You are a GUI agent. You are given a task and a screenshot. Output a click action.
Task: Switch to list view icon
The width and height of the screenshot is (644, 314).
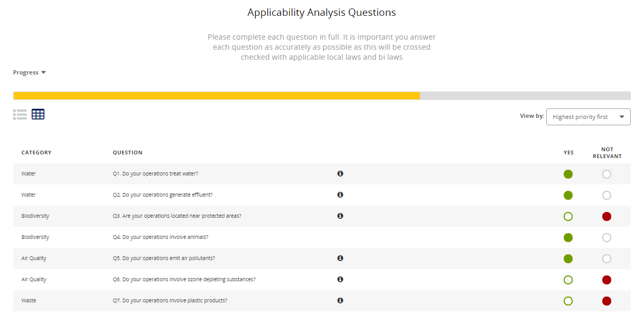[20, 114]
